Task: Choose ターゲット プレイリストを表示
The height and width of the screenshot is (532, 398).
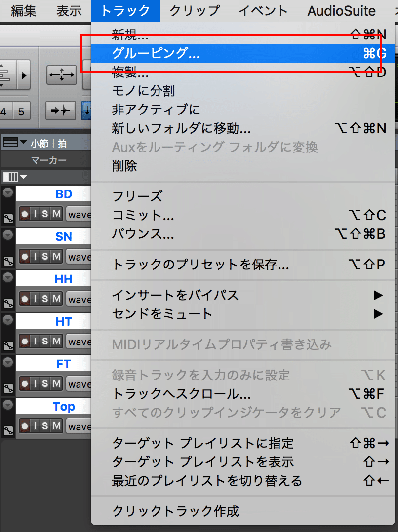Action: (x=244, y=462)
